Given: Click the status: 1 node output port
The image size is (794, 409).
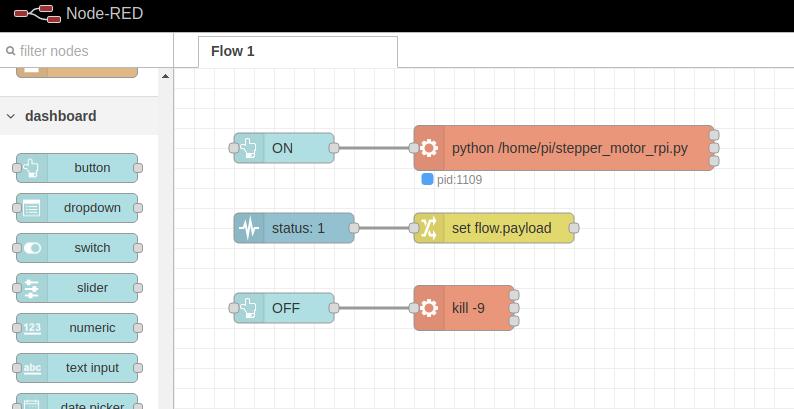Looking at the screenshot, I should (354, 228).
